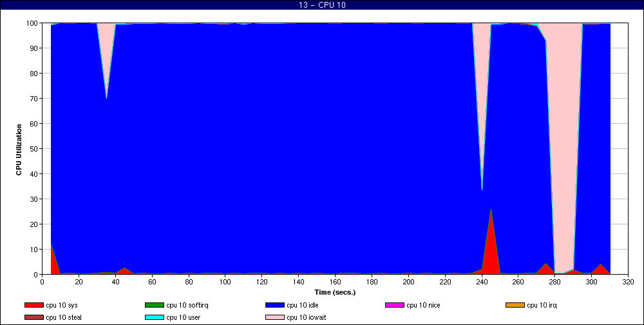Click the 40 tick on the time axis

tap(115, 282)
